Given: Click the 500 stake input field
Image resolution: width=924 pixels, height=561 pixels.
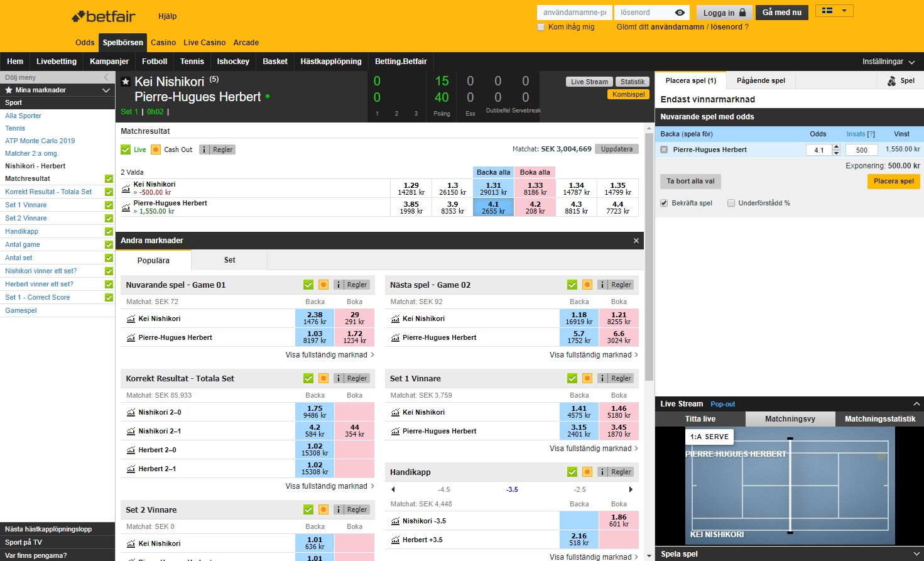Looking at the screenshot, I should (x=861, y=150).
